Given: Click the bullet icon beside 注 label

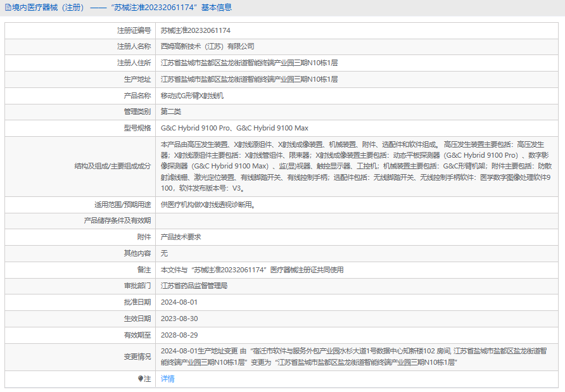Looking at the screenshot, I should [141, 379].
